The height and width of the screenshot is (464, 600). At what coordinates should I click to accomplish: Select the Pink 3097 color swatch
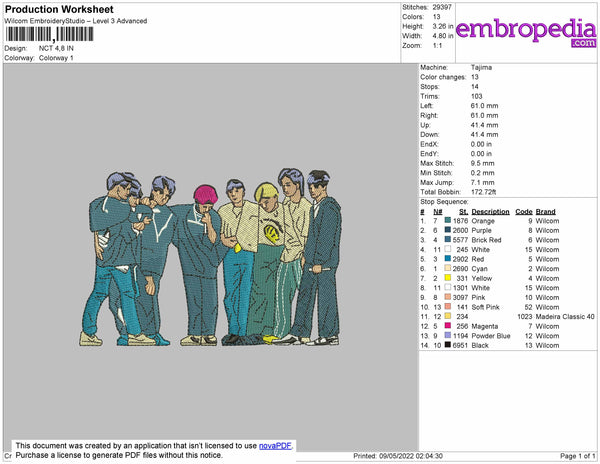448,297
